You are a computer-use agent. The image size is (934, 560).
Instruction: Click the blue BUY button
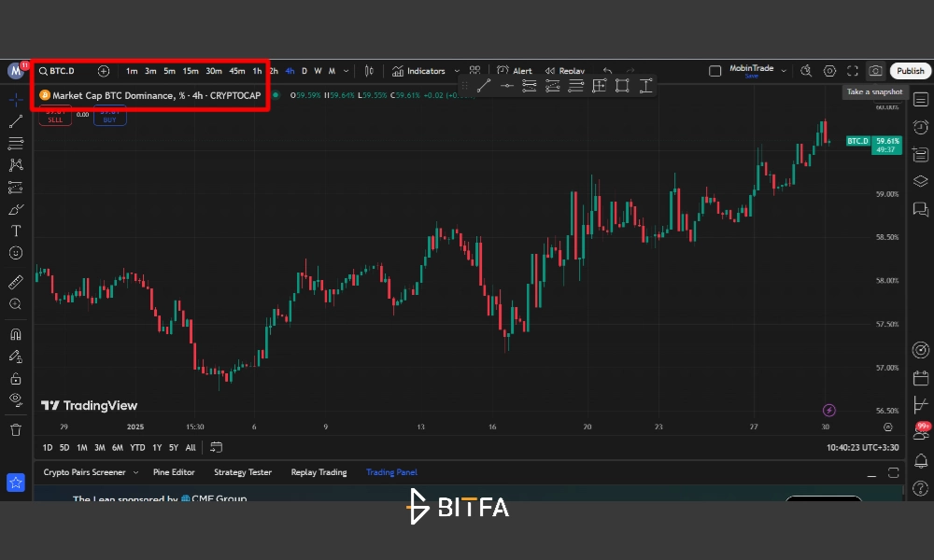pyautogui.click(x=109, y=116)
